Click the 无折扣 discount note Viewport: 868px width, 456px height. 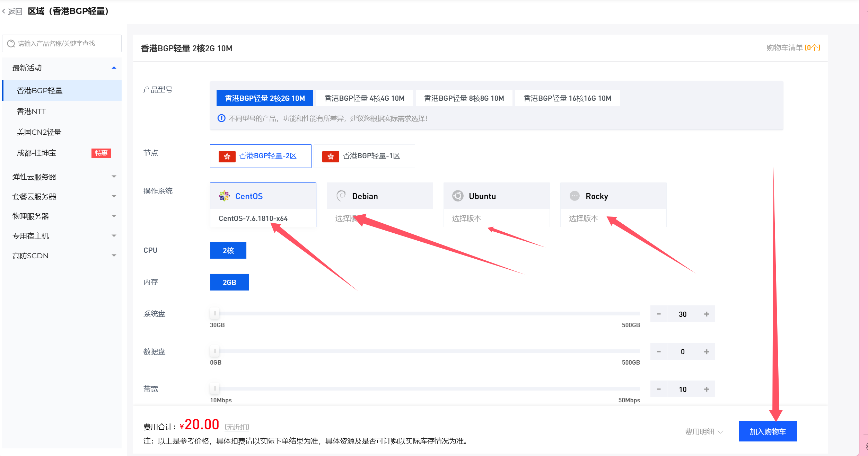pyautogui.click(x=237, y=427)
